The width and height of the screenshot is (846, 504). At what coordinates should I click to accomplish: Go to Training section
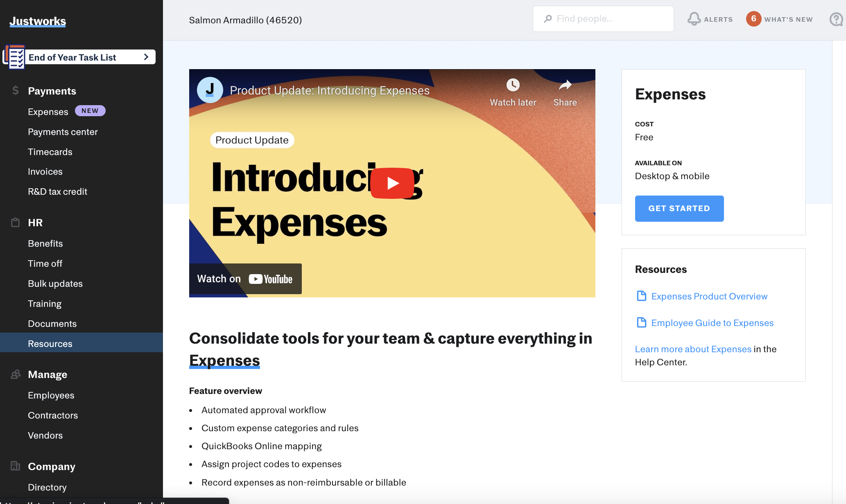45,304
